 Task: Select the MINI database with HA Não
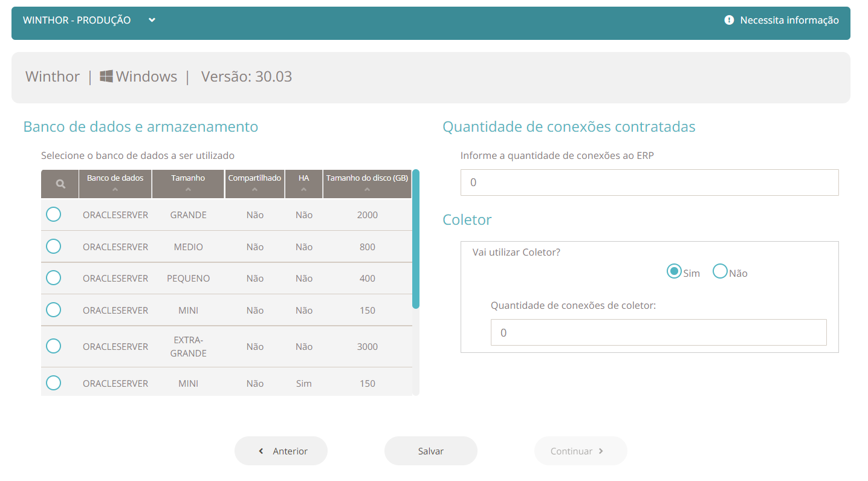(54, 309)
